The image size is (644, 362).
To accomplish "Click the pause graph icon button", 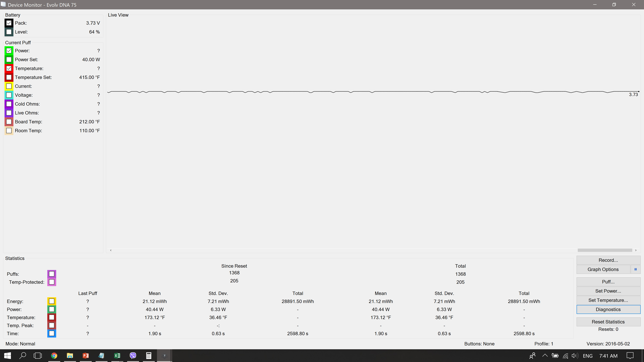I will pyautogui.click(x=635, y=269).
